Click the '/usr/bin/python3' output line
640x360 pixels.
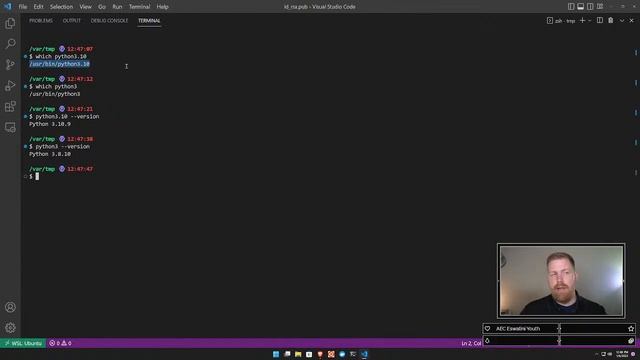55,94
